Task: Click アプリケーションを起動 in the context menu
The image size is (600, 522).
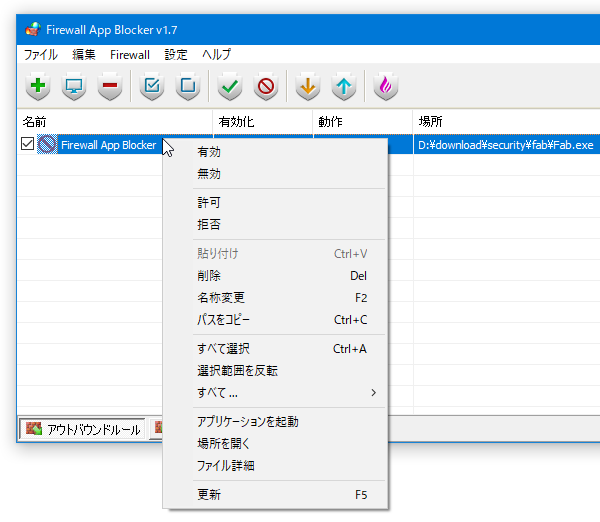Action: [275, 422]
